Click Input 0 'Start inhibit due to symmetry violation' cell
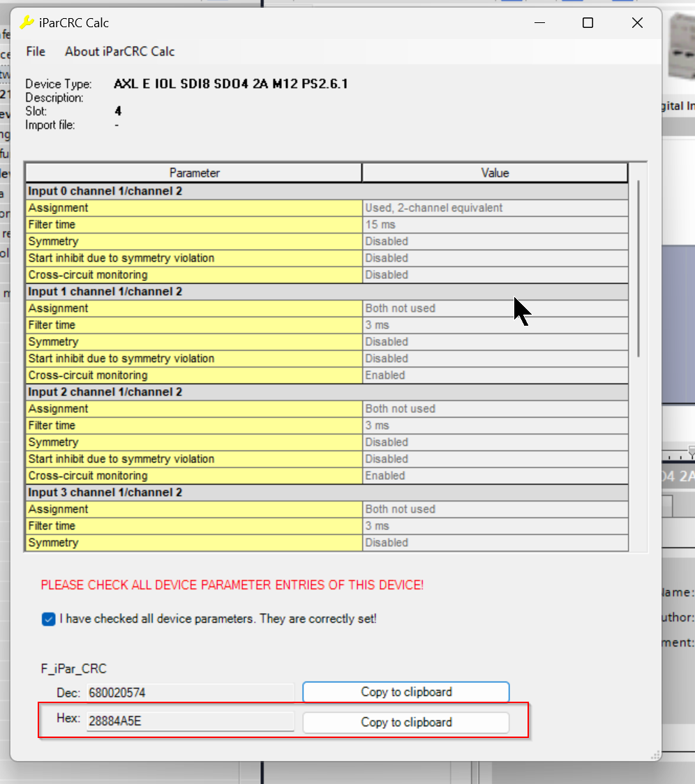This screenshot has height=784, width=695. pyautogui.click(x=194, y=258)
